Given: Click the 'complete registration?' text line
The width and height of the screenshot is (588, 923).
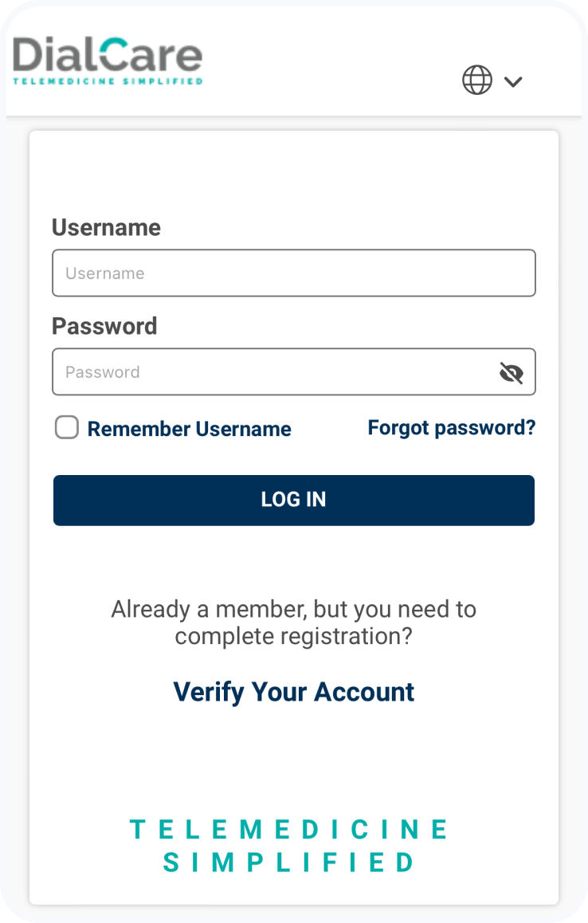Looking at the screenshot, I should tap(293, 637).
